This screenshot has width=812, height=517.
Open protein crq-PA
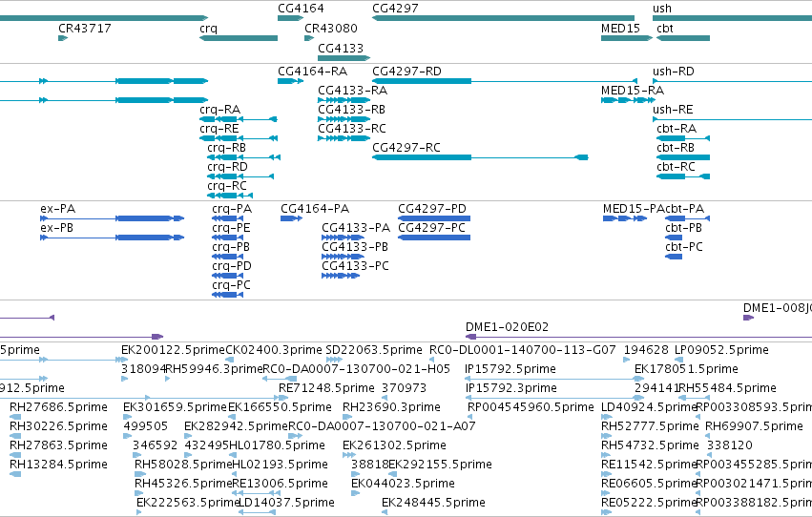pos(227,218)
